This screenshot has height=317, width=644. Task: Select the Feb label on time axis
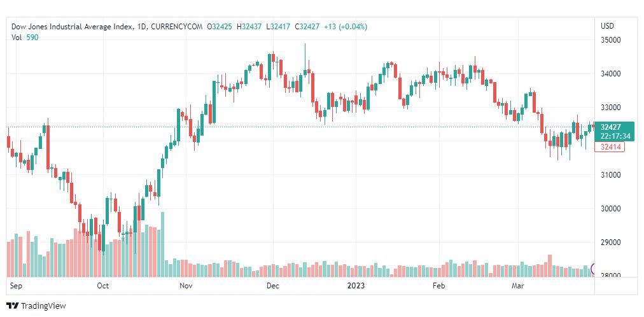tap(438, 286)
